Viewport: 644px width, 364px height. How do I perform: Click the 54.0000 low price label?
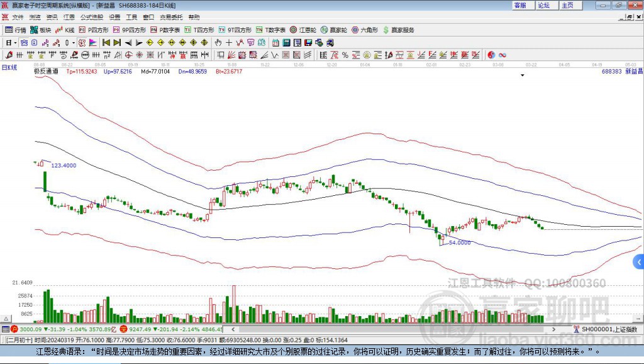pyautogui.click(x=460, y=242)
